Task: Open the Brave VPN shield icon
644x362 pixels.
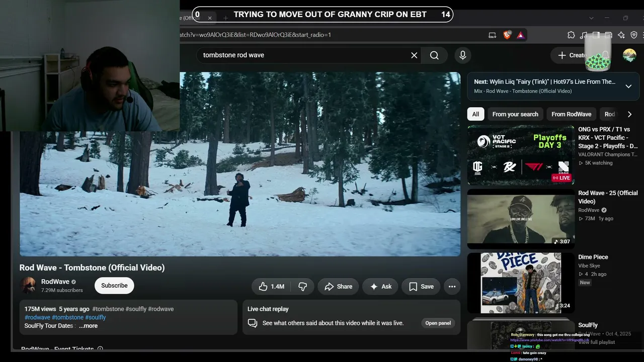Action: [x=634, y=35]
